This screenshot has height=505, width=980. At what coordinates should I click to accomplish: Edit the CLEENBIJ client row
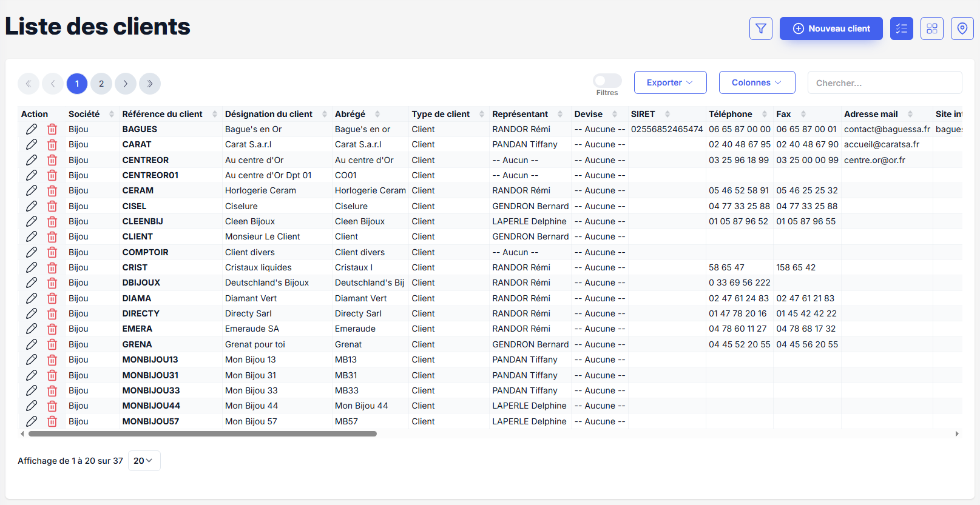[x=32, y=221]
